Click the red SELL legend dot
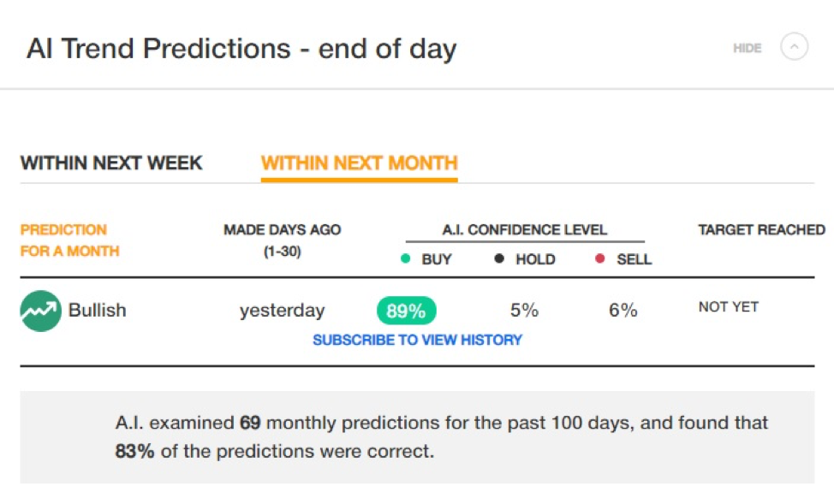Screen dimensions: 834x504 600,259
